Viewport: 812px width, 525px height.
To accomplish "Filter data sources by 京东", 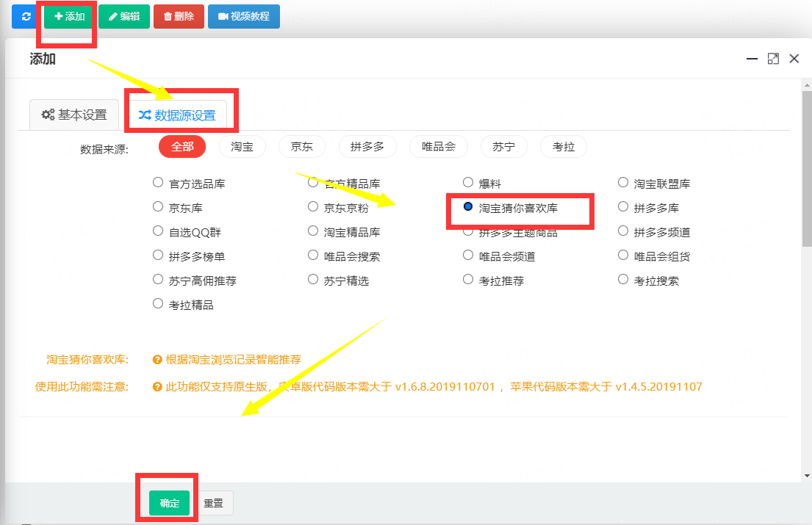I will [302, 147].
